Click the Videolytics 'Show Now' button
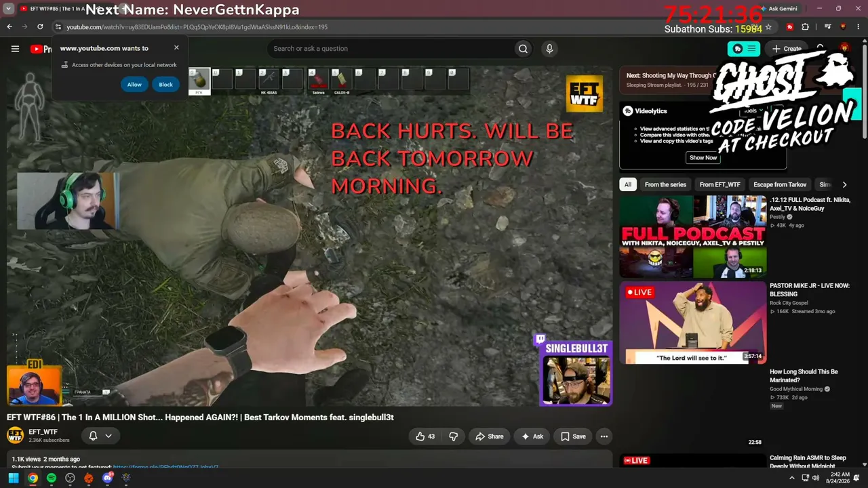Image resolution: width=868 pixels, height=488 pixels. (703, 158)
